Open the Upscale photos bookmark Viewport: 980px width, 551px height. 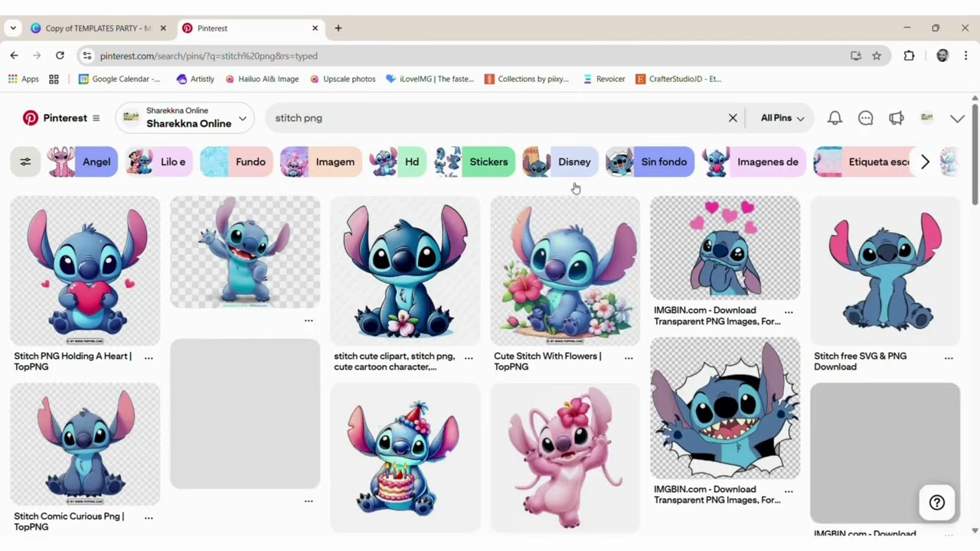[x=343, y=79]
